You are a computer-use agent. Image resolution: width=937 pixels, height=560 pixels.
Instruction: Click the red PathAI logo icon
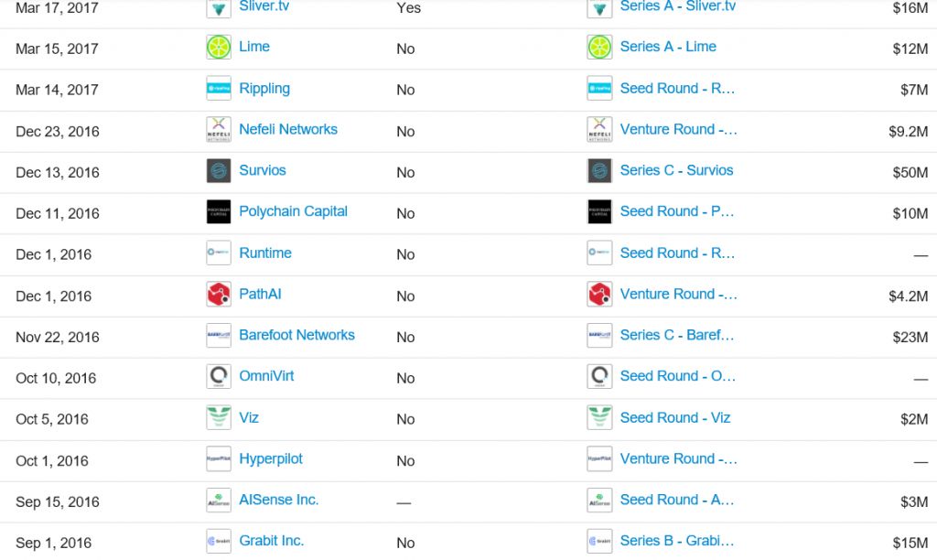[218, 295]
